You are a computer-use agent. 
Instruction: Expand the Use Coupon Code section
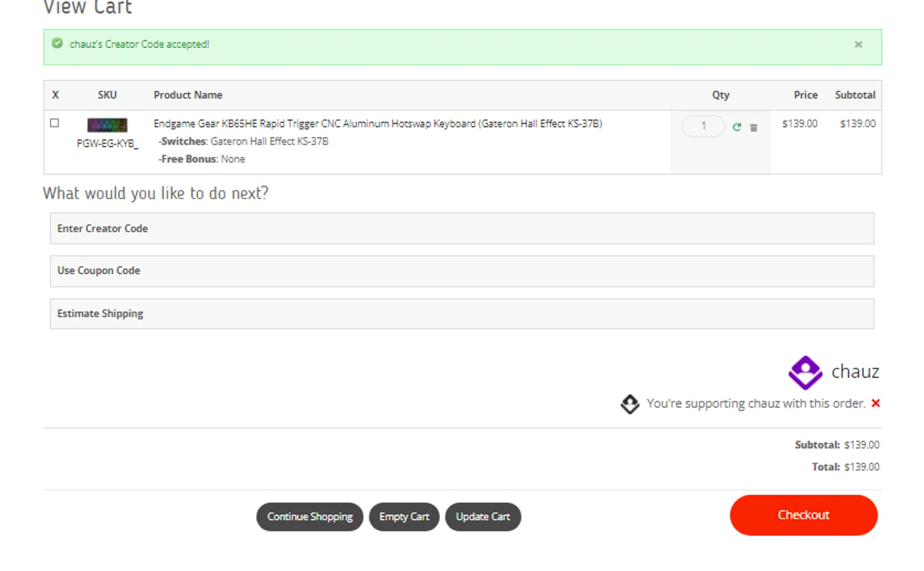pos(462,271)
